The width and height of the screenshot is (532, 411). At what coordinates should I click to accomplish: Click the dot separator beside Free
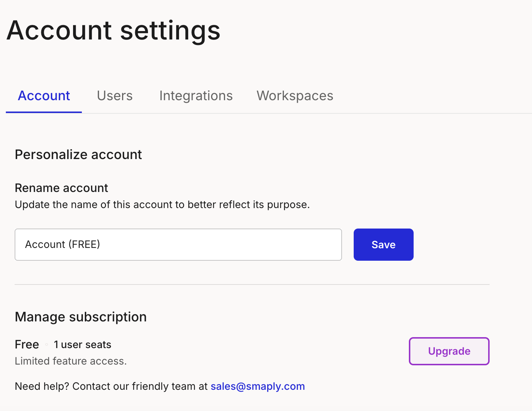46,344
